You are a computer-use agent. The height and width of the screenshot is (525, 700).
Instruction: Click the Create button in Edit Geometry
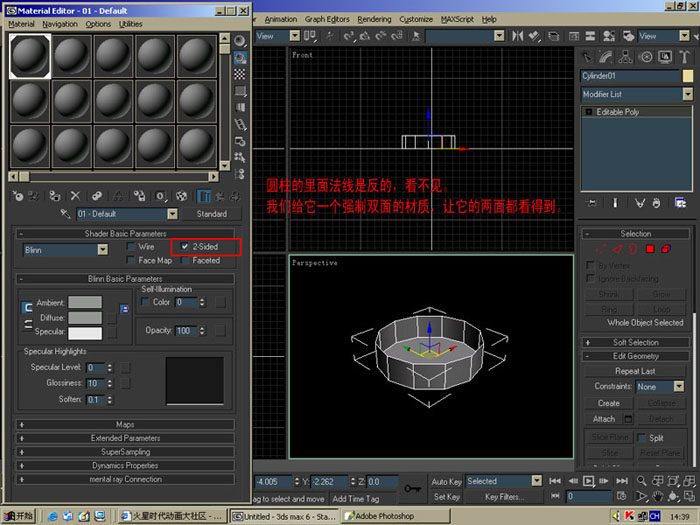coord(608,403)
